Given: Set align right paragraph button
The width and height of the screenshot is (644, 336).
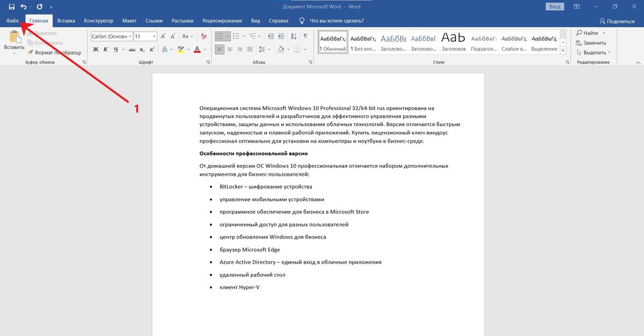Looking at the screenshot, I should (x=240, y=49).
